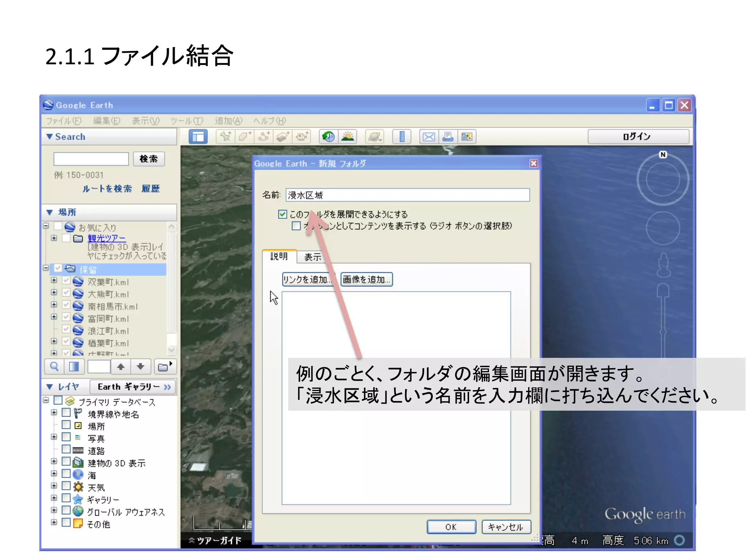
Task: Switch to the 表示 tab in dialog
Action: tap(313, 257)
